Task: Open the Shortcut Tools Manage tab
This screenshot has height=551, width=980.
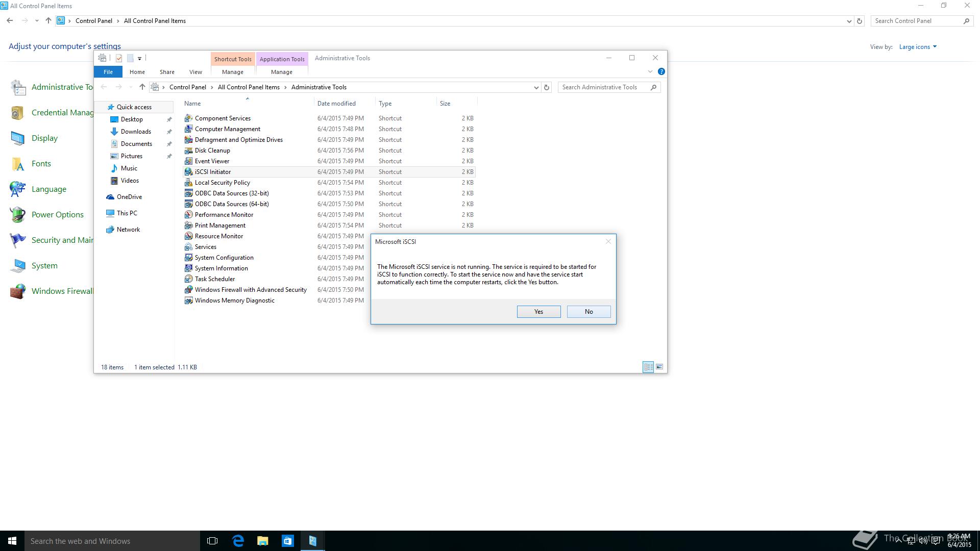Action: pos(233,72)
